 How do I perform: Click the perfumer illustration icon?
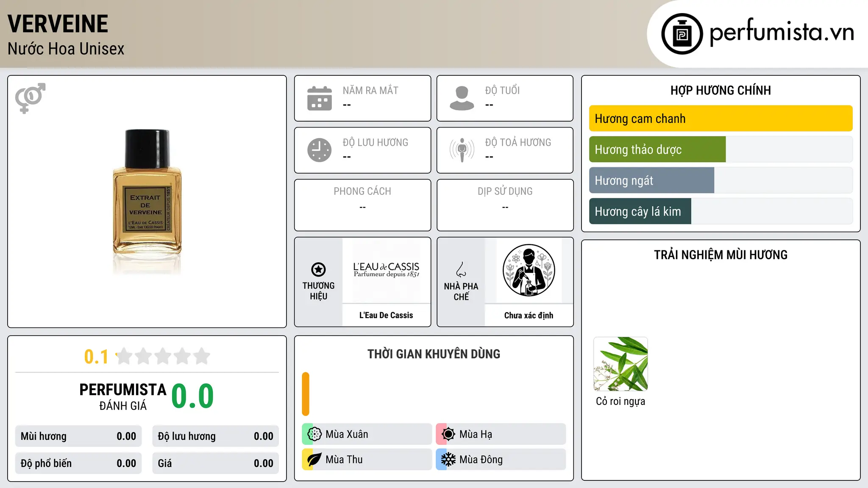click(x=529, y=270)
